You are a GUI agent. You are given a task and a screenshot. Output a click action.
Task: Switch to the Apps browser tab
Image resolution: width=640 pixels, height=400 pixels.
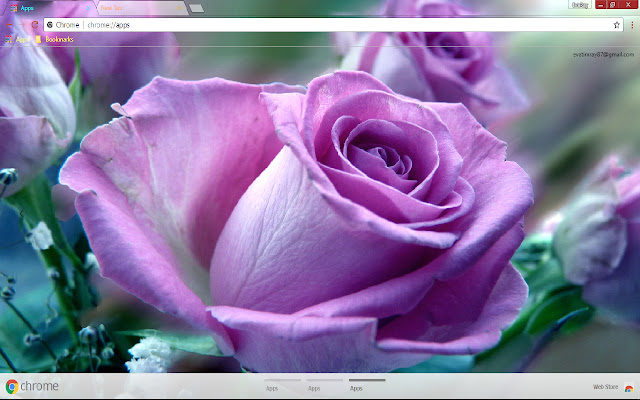[49, 8]
